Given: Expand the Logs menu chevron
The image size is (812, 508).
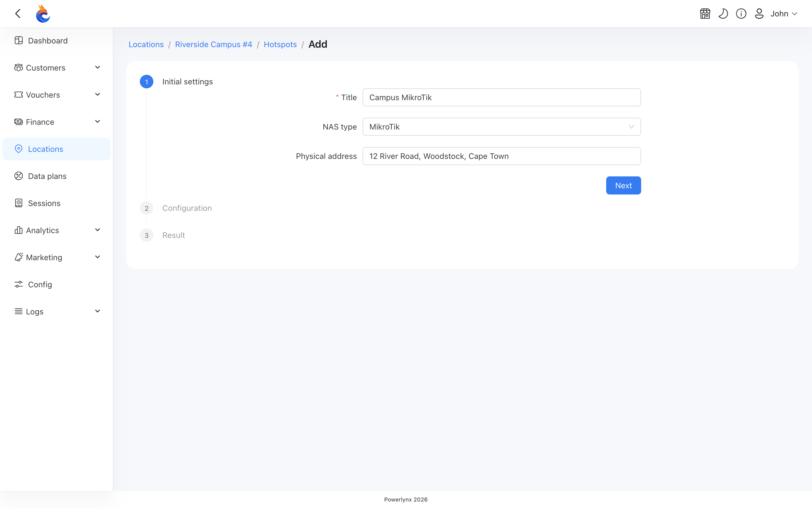Looking at the screenshot, I should pos(98,312).
